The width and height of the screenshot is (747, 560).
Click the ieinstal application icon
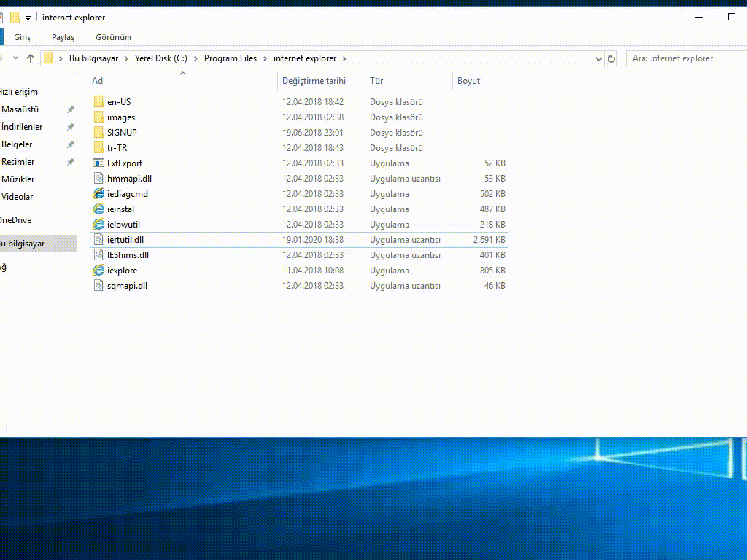98,209
